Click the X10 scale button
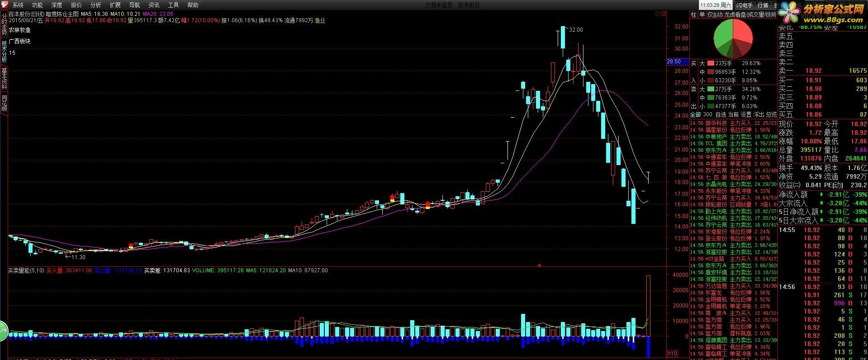868x360 pixels. coord(673,353)
